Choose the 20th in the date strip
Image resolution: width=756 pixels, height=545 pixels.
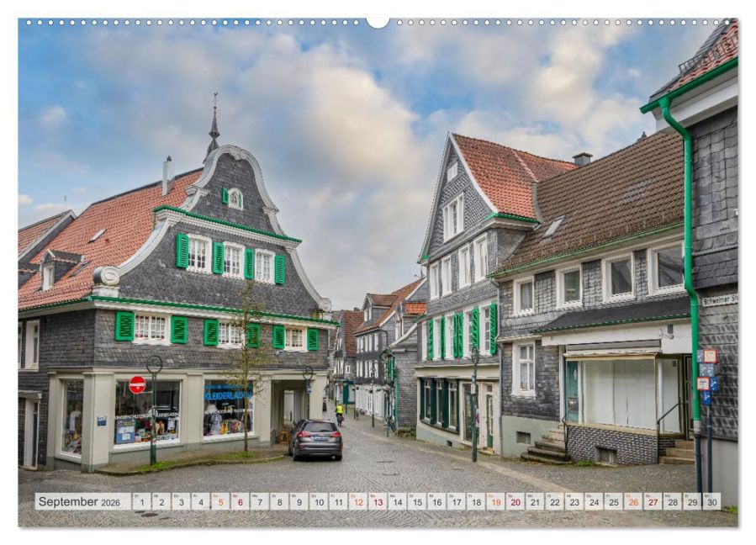tap(515, 502)
